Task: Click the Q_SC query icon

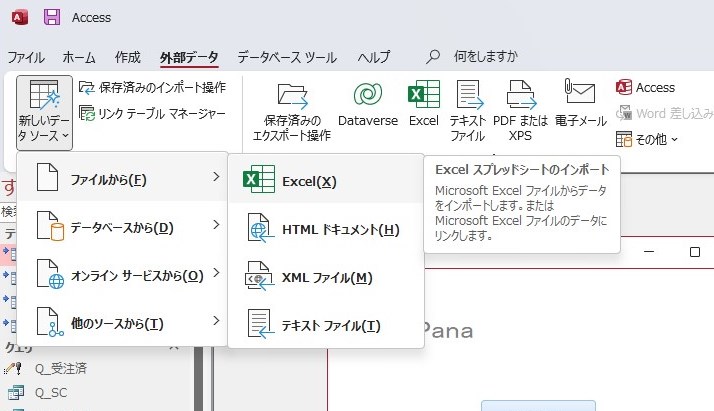Action: coord(15,392)
